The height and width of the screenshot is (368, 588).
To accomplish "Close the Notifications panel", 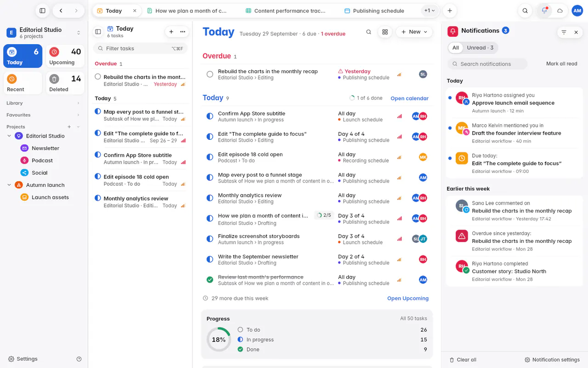I will click(x=576, y=32).
